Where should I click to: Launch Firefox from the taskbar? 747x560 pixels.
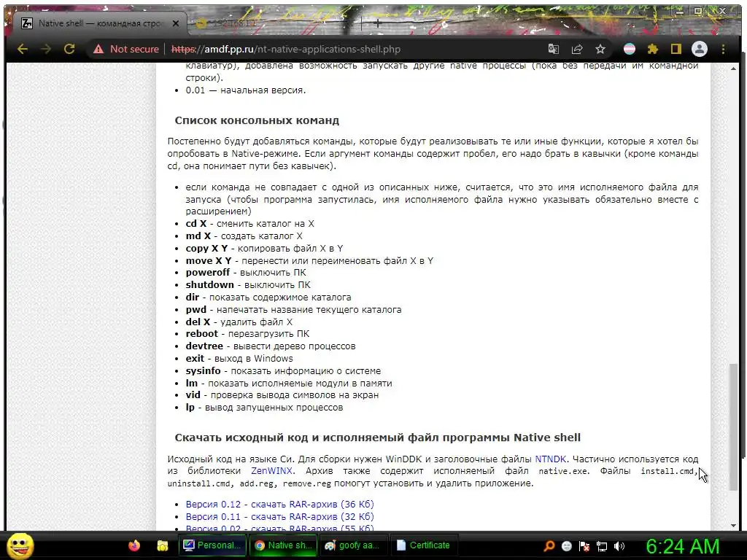pos(134,545)
